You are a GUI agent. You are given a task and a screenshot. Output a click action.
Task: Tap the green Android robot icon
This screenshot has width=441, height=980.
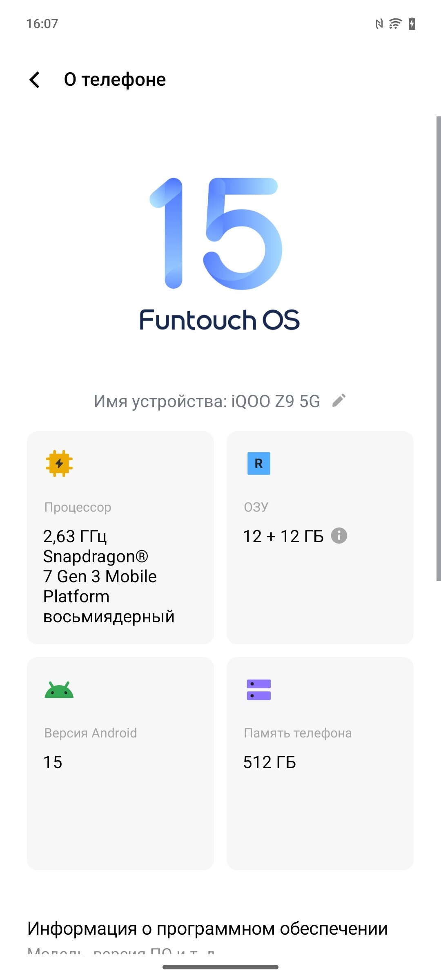(59, 690)
